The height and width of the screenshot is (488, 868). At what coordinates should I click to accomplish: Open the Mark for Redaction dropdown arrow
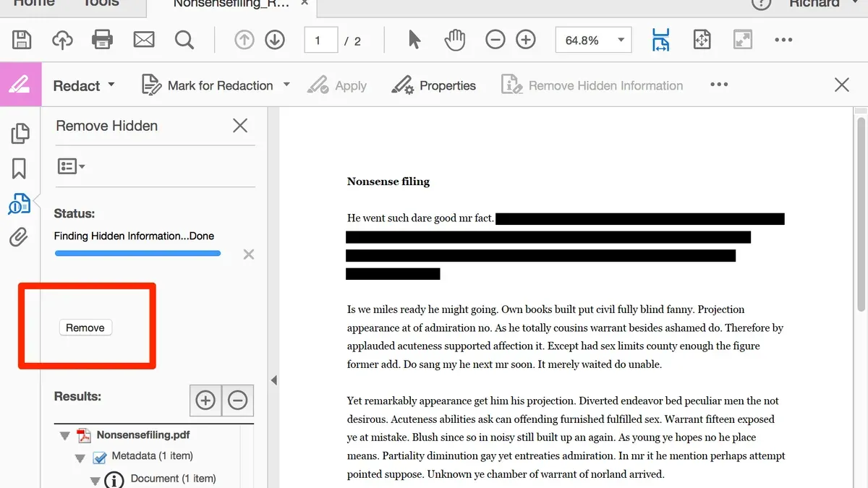coord(286,85)
